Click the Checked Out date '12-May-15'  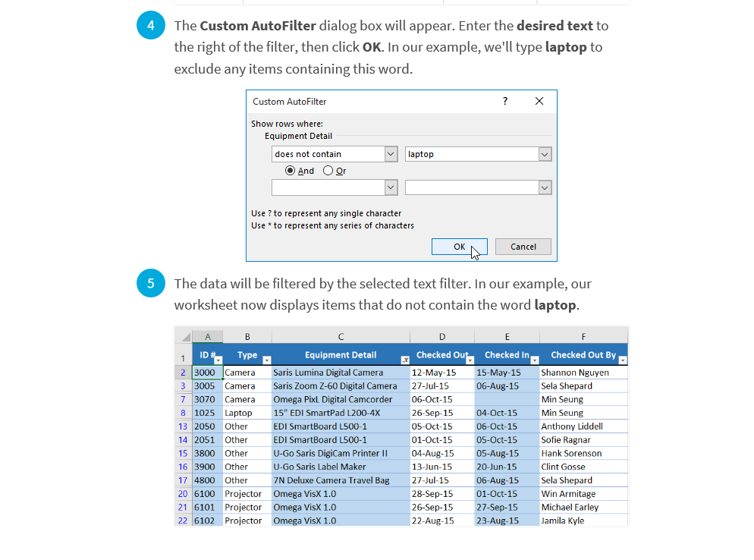tap(442, 373)
